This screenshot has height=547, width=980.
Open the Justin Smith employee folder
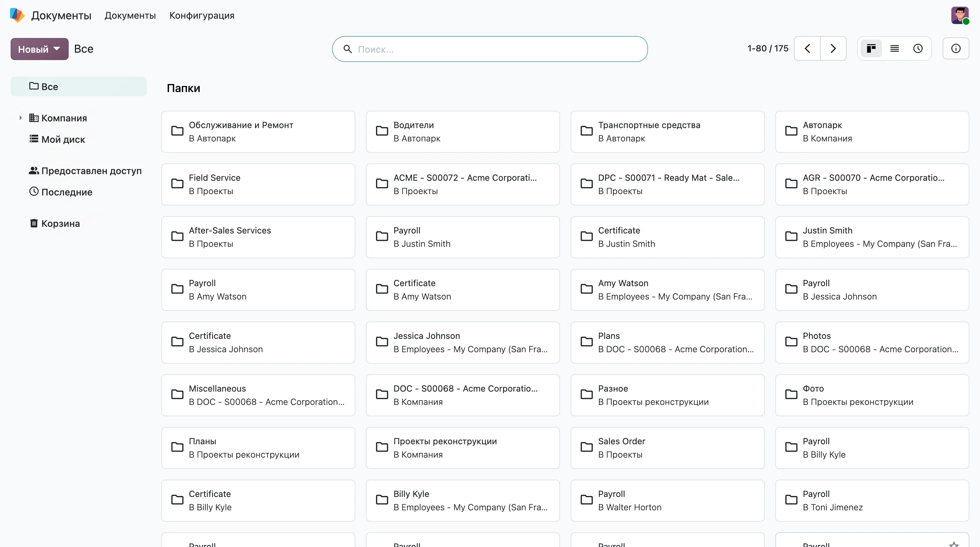872,237
